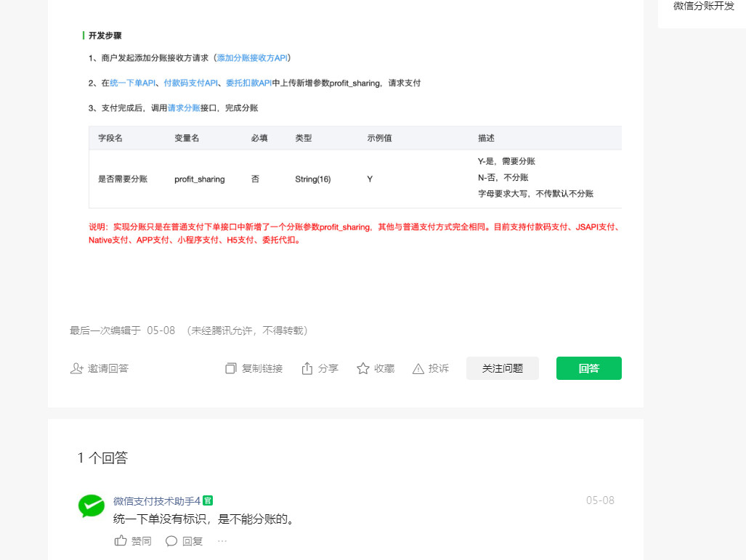This screenshot has width=746, height=560.
Task: Click the answer text 统一下单没有标识
Action: click(x=204, y=519)
